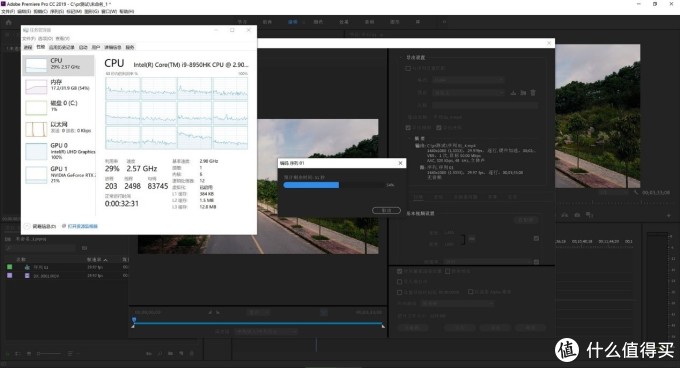Click the Project panel search field
This screenshot has width=680, height=368.
[41, 248]
